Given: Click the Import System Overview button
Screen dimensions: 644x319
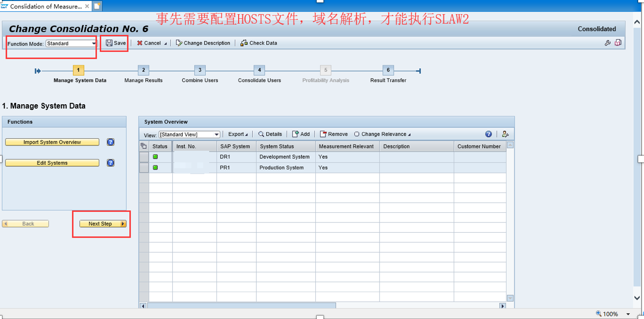Looking at the screenshot, I should (x=52, y=142).
